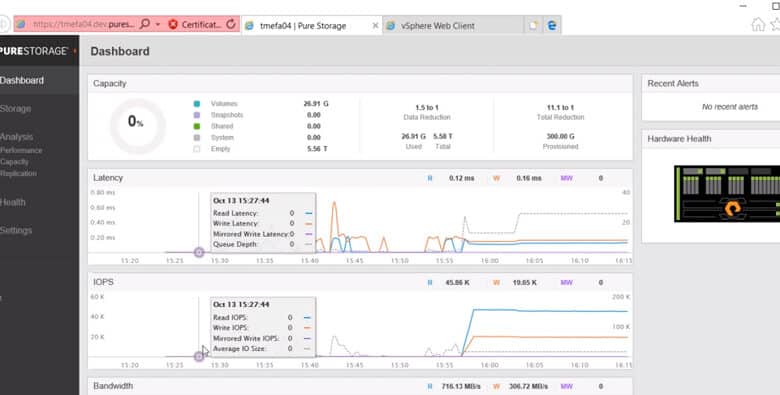This screenshot has width=780, height=395.
Task: Click the Bandwidth panel title
Action: pos(113,386)
